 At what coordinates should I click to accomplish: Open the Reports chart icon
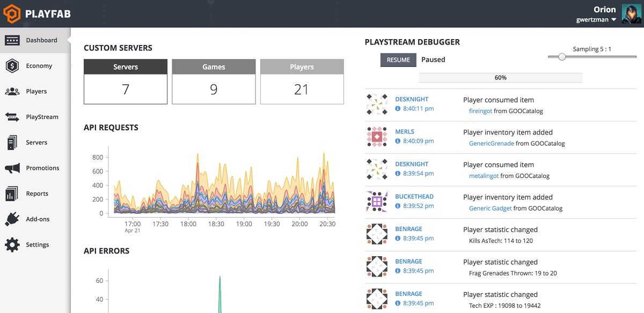click(x=12, y=193)
